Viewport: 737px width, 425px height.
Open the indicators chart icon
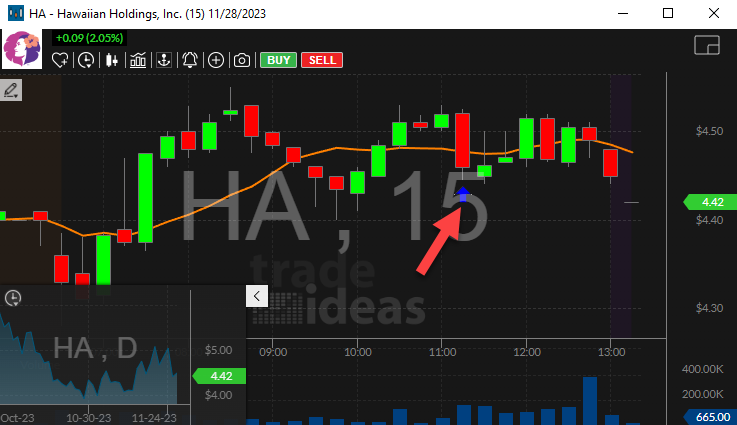pos(138,60)
